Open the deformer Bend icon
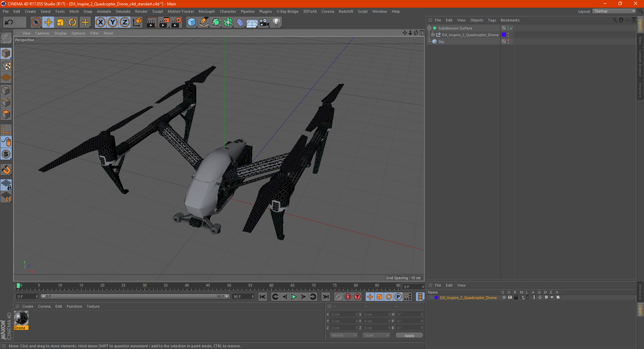The image size is (644, 349). (240, 22)
